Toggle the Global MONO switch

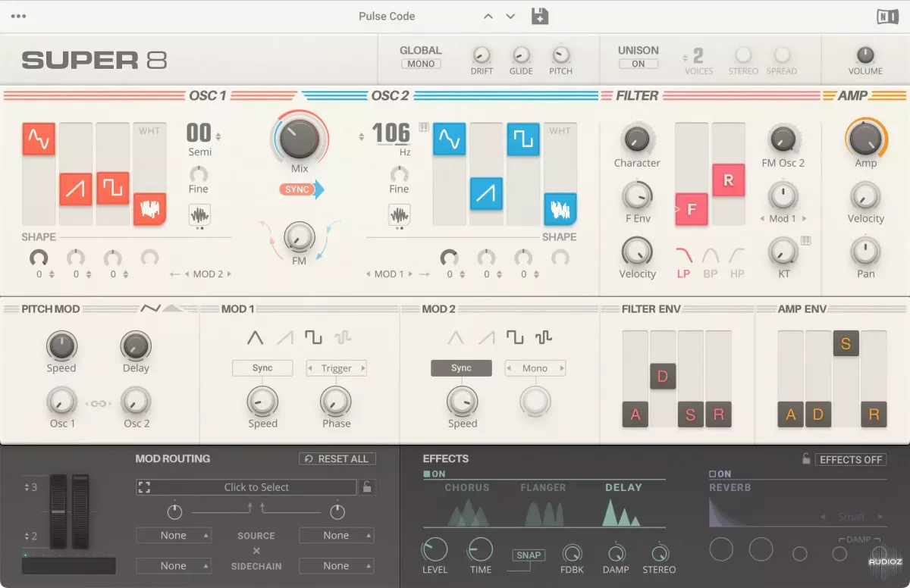point(421,64)
